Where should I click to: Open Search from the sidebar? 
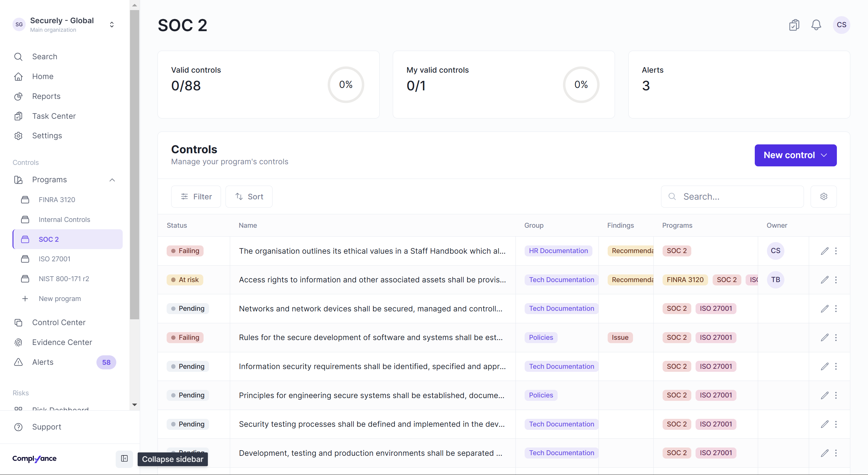(44, 56)
